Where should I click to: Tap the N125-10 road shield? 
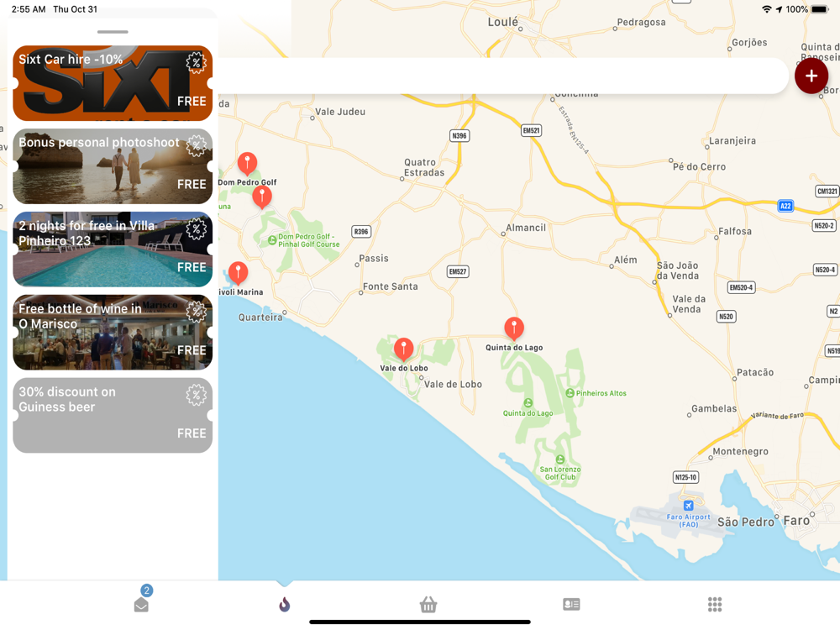point(685,477)
